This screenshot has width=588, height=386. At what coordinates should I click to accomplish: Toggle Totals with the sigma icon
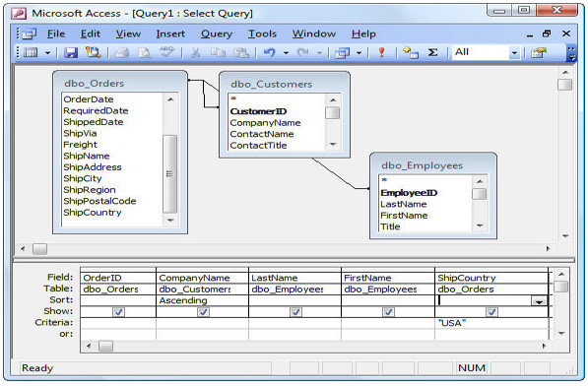[x=432, y=52]
